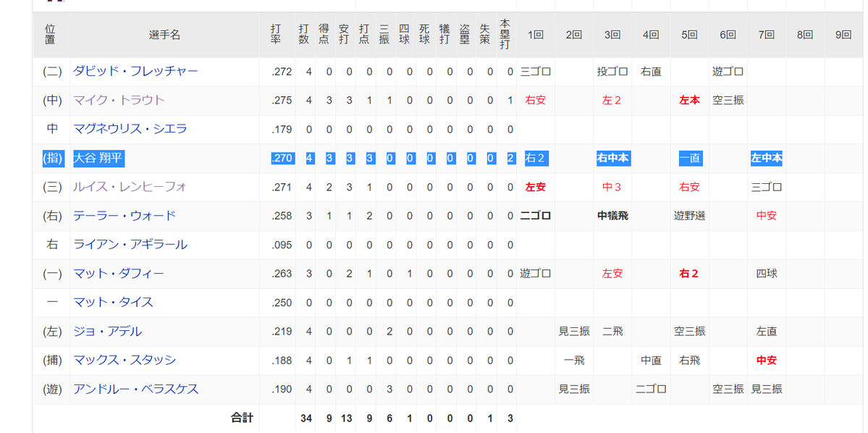Open ダビッド・フレッチャー player link
This screenshot has height=433, width=868.
135,72
